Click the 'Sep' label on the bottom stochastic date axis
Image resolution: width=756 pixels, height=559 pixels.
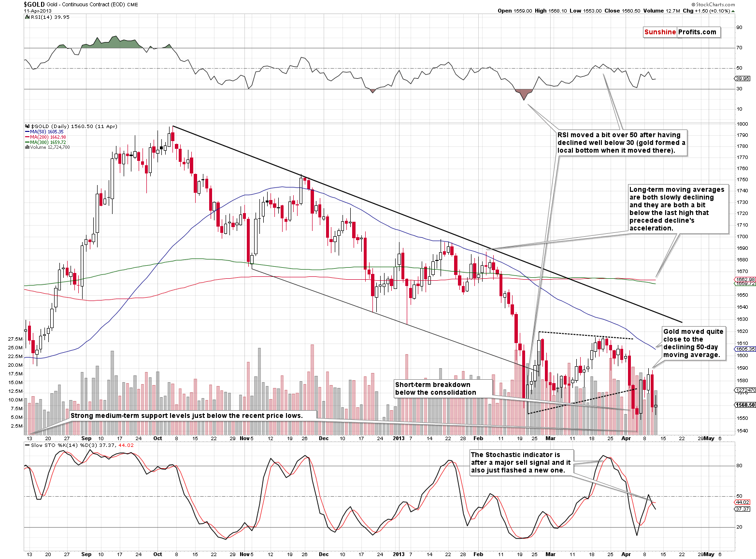86,554
